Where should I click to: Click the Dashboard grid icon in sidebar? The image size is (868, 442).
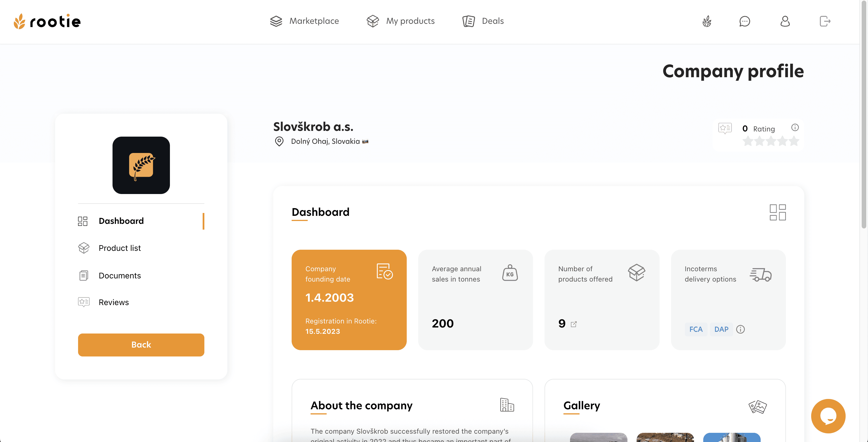pos(83,221)
